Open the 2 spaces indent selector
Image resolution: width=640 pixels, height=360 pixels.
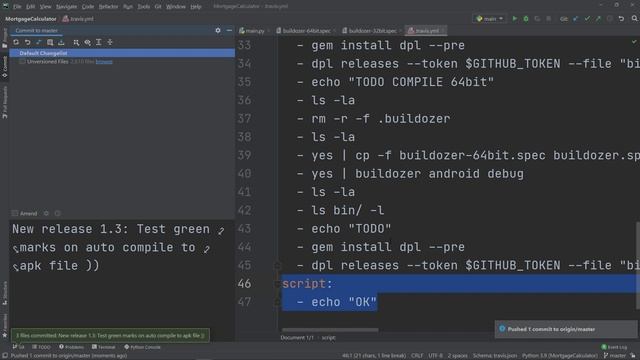tap(458, 356)
